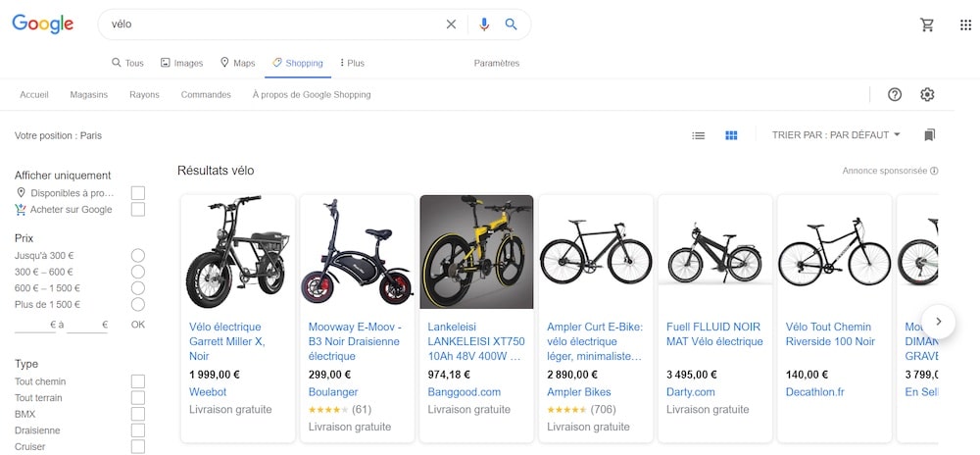Select the Jusqu'à 300 € price range
Image resolution: width=980 pixels, height=455 pixels.
pyautogui.click(x=138, y=255)
